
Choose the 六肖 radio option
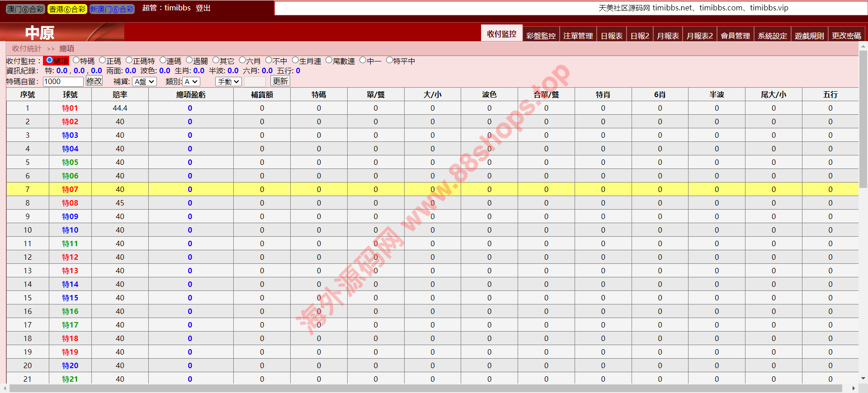point(242,61)
